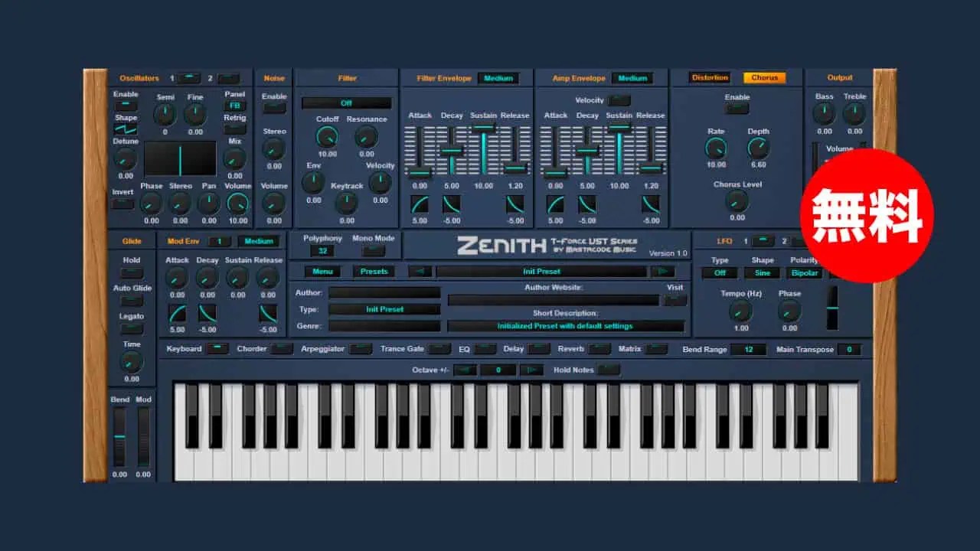Screen dimensions: 980x551
Task: Click the Polyphony value field showing 32
Action: 322,251
